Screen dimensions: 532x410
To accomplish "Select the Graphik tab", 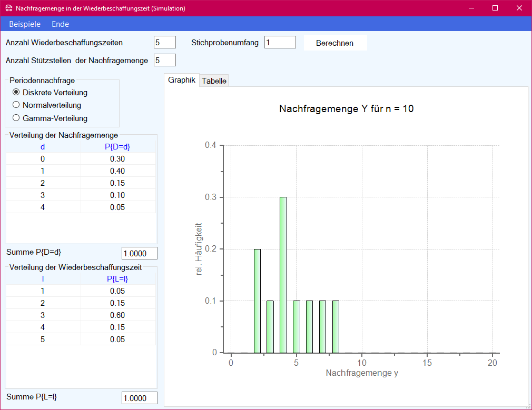I will coord(182,80).
